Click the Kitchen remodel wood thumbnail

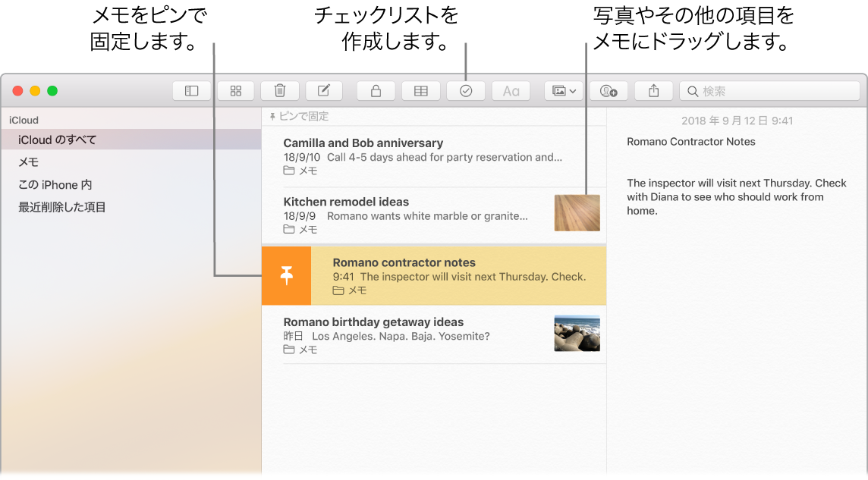point(577,213)
